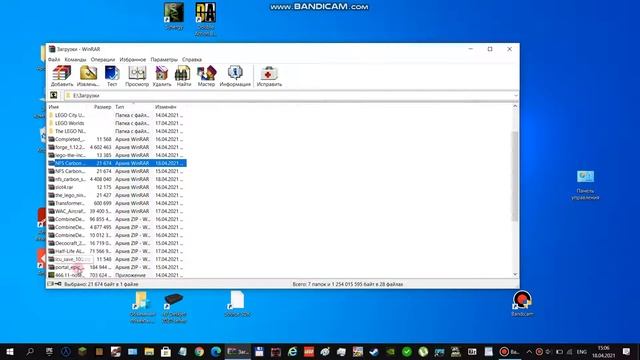Select the The LEGO Ni... folder
Screen dimensions: 640x360
click(116, 131)
